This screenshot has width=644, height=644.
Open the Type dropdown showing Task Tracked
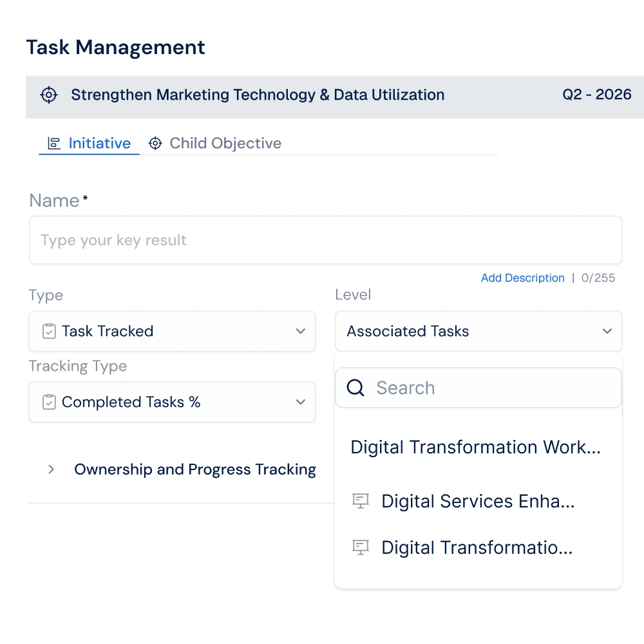coord(172,331)
